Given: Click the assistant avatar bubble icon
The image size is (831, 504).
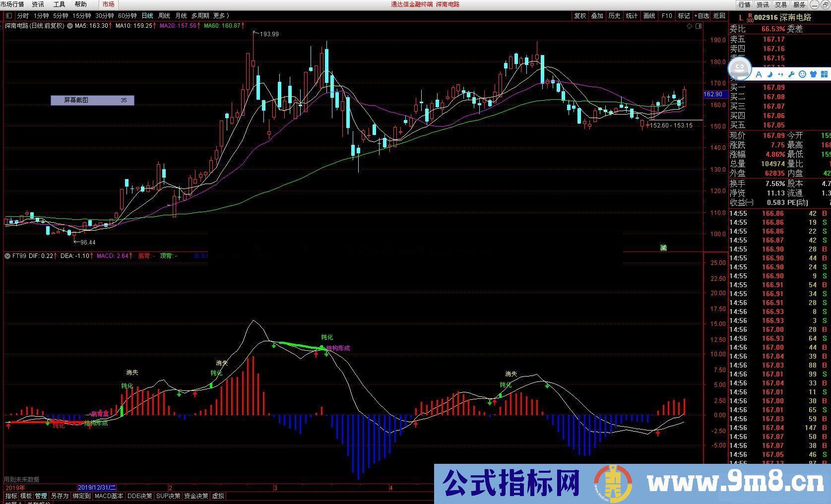Looking at the screenshot, I should click(x=739, y=68).
